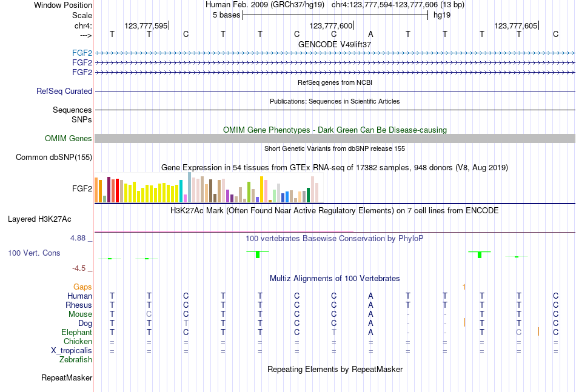Click the OMIM Gene Phenotypes track title
This screenshot has height=392, width=576.
[335, 130]
